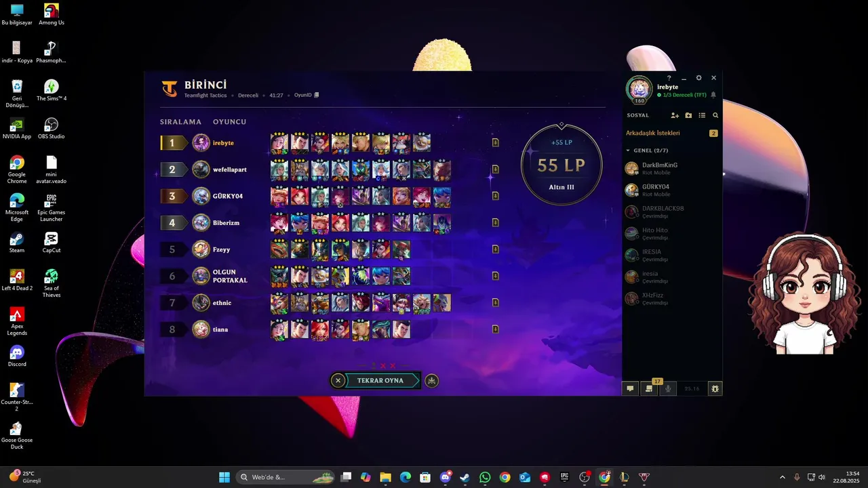The height and width of the screenshot is (488, 868).
Task: Click the detail icon on irebyte's row
Action: (496, 142)
